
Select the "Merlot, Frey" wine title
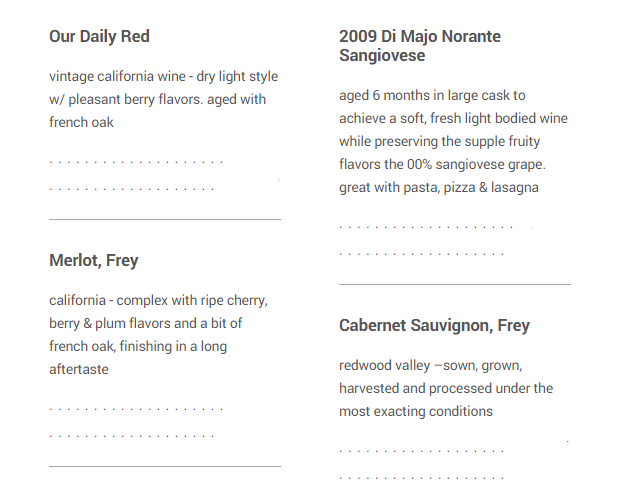(94, 261)
